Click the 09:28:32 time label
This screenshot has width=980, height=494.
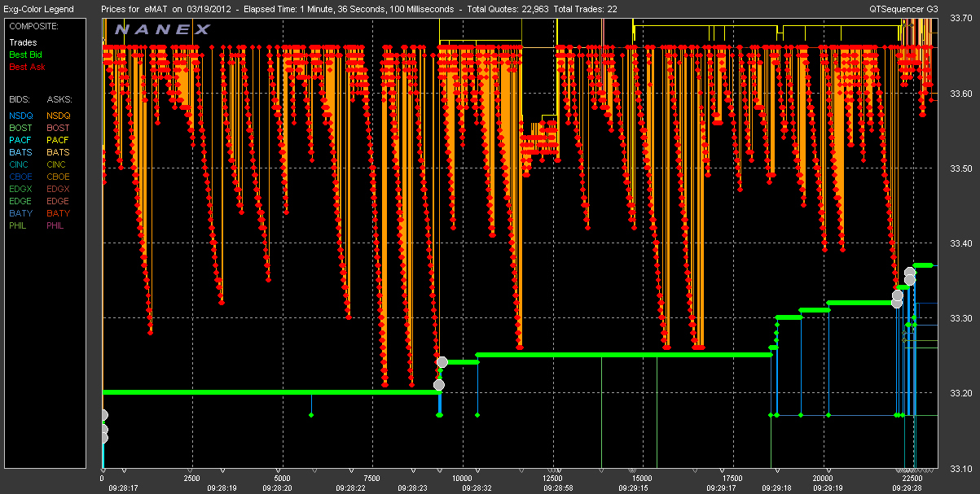point(478,488)
